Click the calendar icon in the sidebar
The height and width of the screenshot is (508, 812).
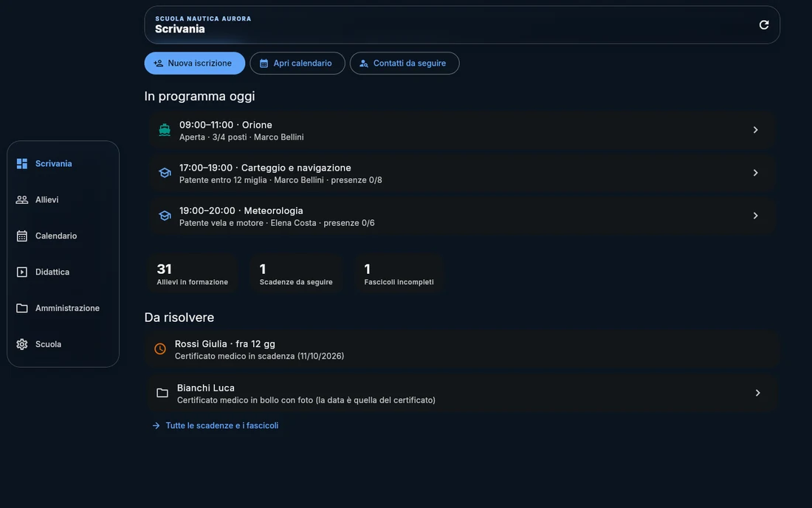(x=21, y=236)
